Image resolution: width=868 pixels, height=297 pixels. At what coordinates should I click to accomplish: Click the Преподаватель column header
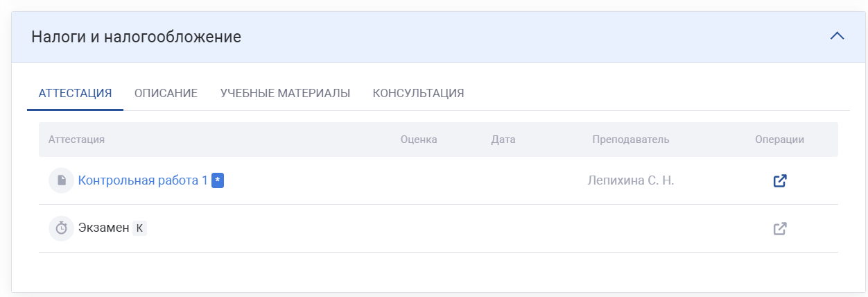coord(630,139)
